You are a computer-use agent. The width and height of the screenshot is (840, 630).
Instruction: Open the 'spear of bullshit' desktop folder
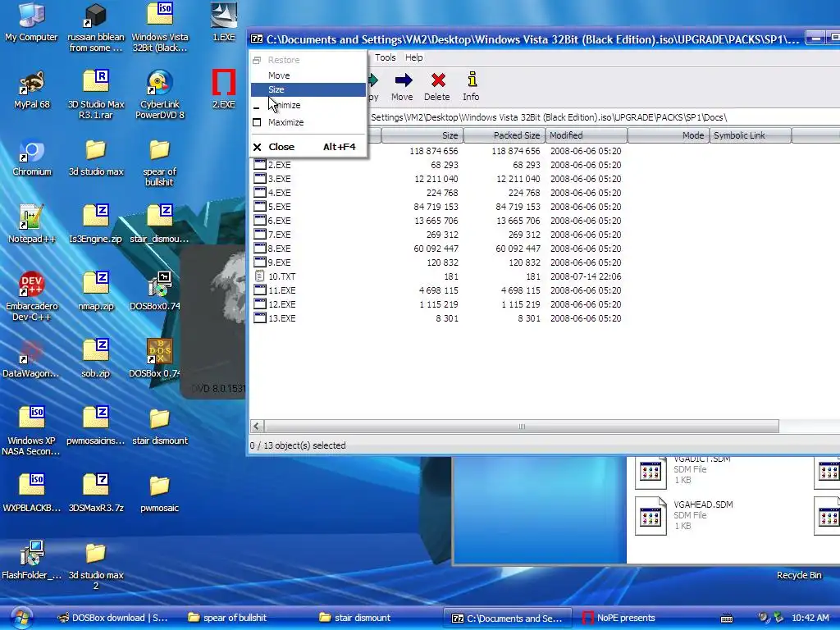click(x=160, y=151)
